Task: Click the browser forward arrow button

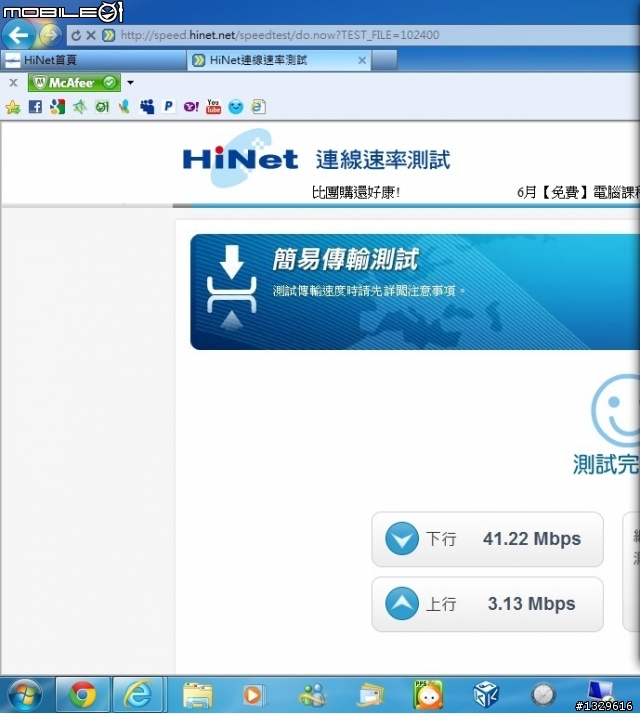Action: (50, 35)
